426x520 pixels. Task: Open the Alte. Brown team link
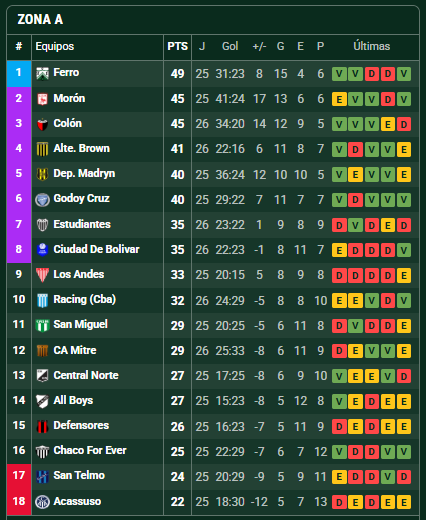[x=81, y=148]
